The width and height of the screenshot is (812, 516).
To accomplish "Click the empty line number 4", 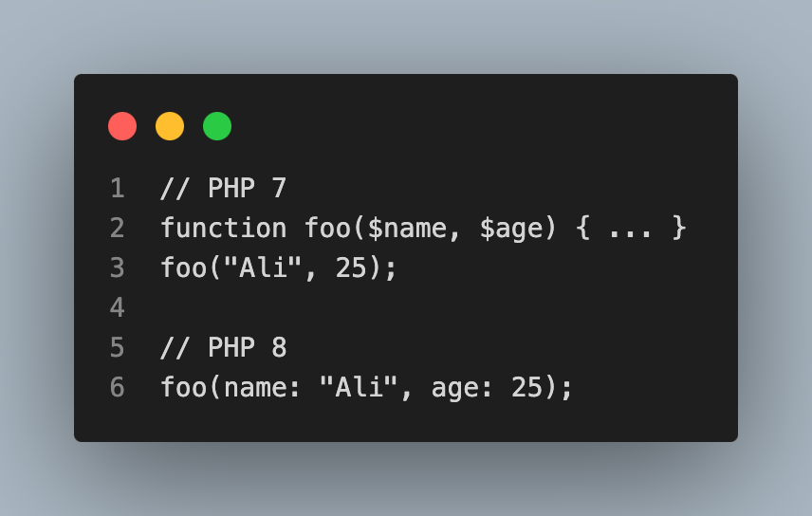I will point(117,308).
